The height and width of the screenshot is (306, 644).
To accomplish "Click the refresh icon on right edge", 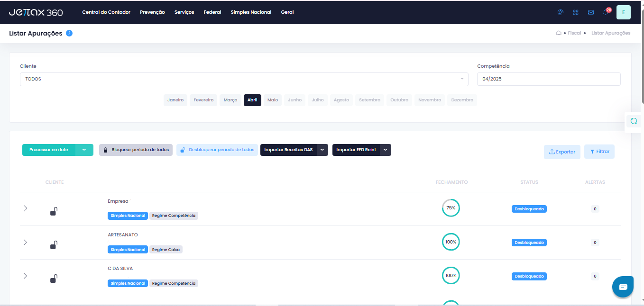I will [x=634, y=121].
